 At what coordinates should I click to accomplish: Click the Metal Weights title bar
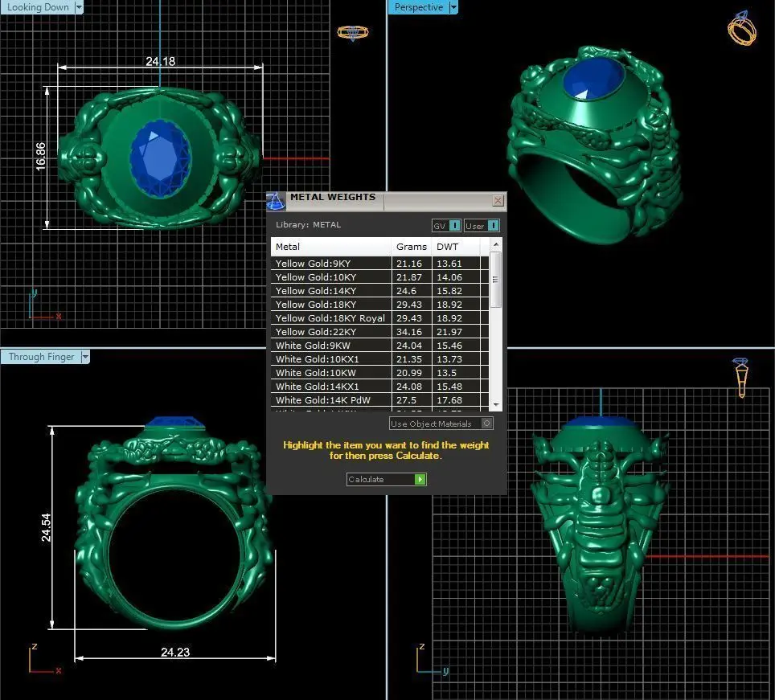pos(388,200)
